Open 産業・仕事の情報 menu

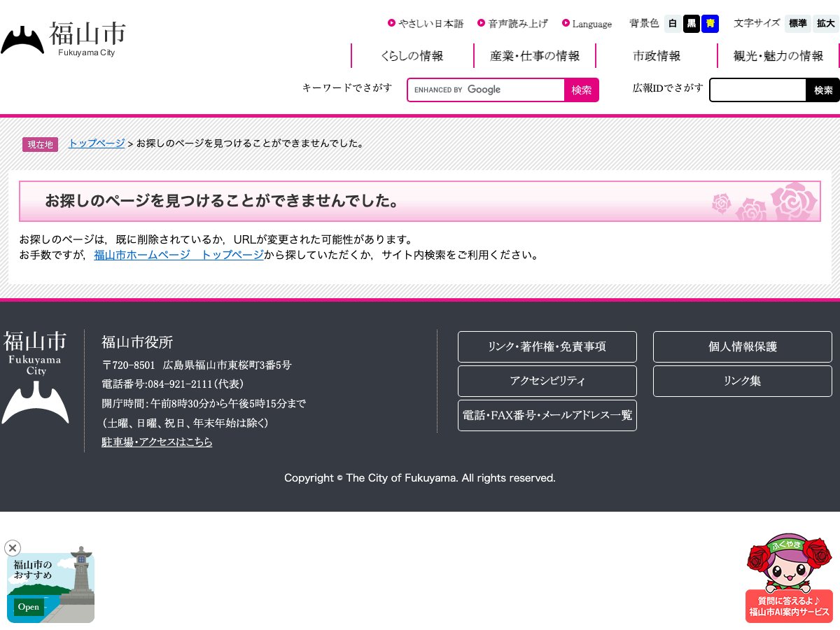(x=535, y=56)
